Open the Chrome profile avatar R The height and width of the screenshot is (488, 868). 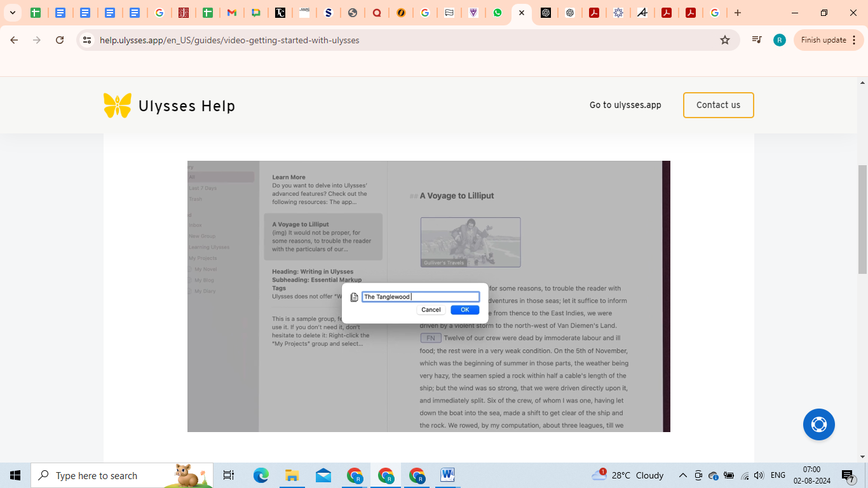(780, 40)
